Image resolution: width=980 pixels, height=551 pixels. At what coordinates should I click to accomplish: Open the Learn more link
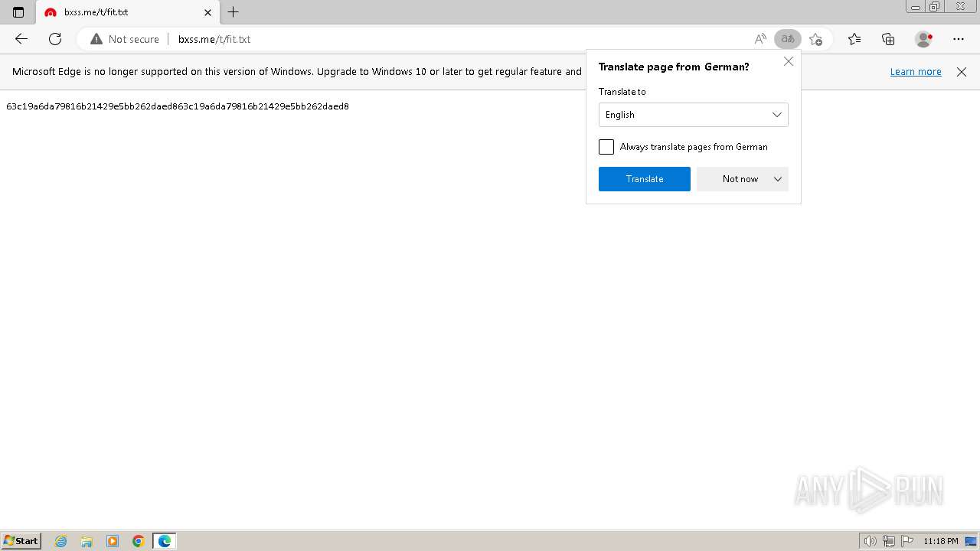pyautogui.click(x=916, y=72)
